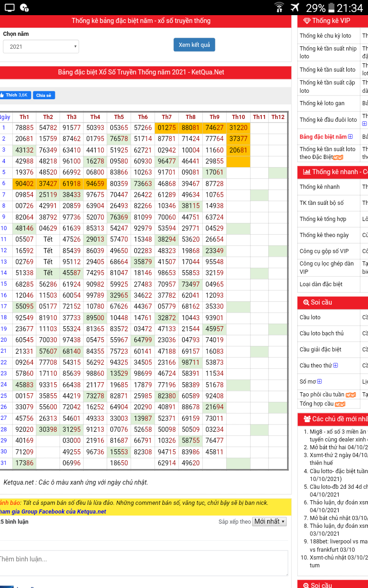Image resolution: width=368 pixels, height=588 pixels.
Task: Click the Th12 column header
Action: (x=278, y=117)
